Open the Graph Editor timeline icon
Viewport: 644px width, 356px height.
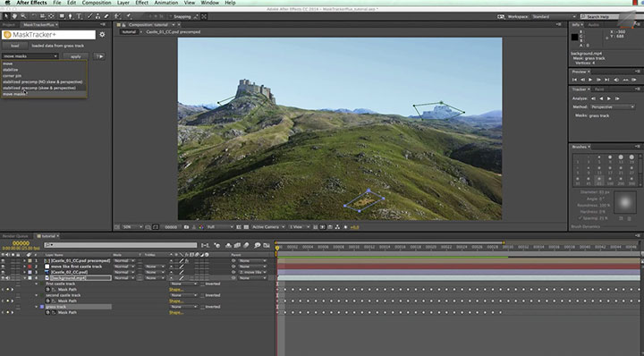(x=267, y=245)
